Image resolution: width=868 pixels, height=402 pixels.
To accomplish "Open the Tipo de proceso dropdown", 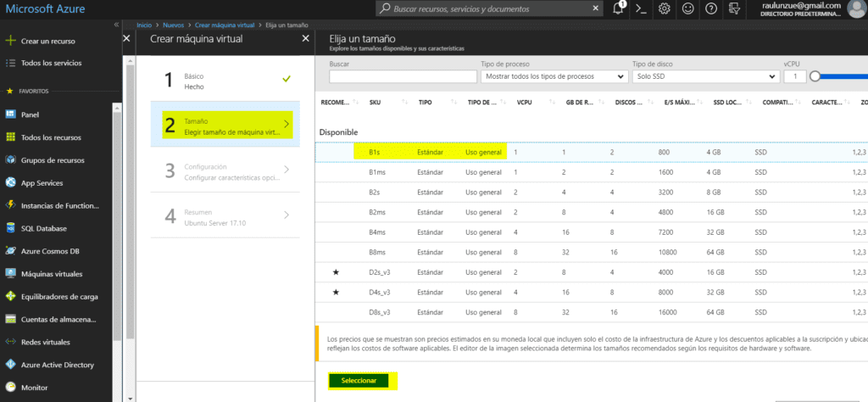I will [x=554, y=76].
